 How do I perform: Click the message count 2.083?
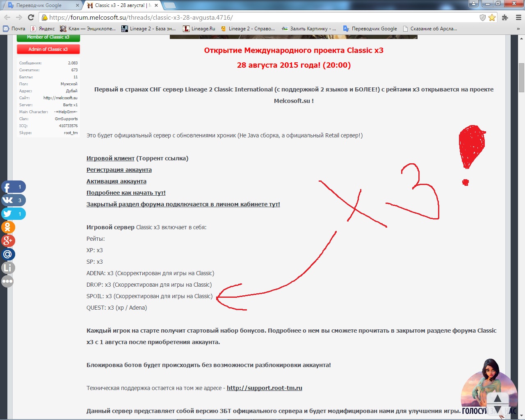click(x=73, y=63)
